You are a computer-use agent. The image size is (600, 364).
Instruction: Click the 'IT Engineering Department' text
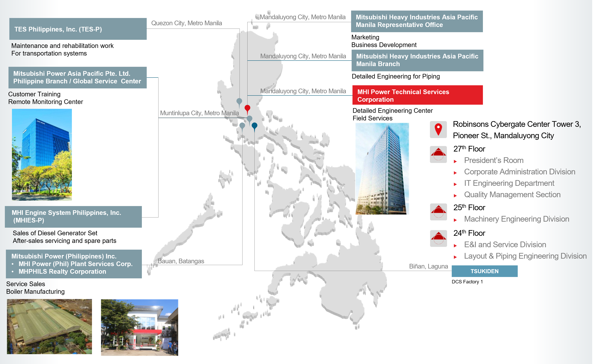click(x=509, y=183)
